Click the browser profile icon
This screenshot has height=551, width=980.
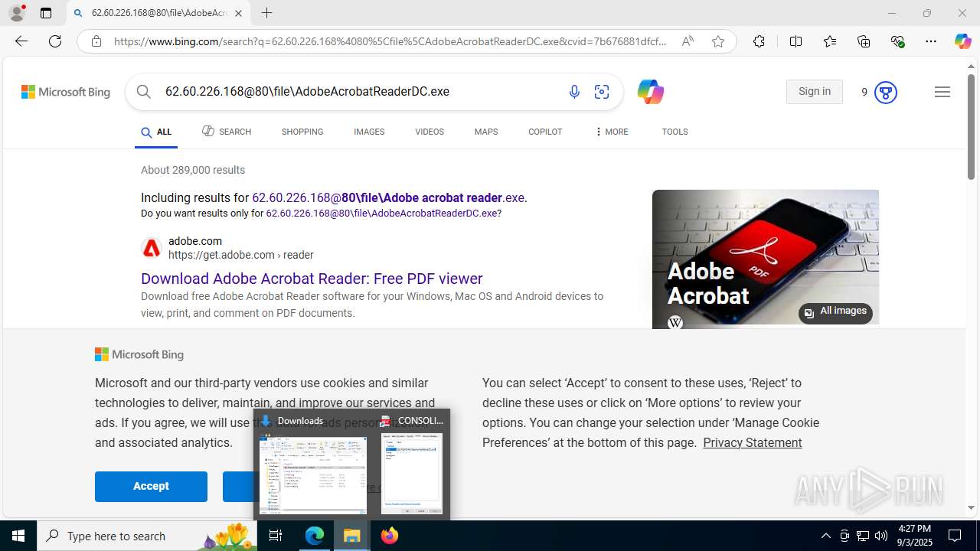16,13
